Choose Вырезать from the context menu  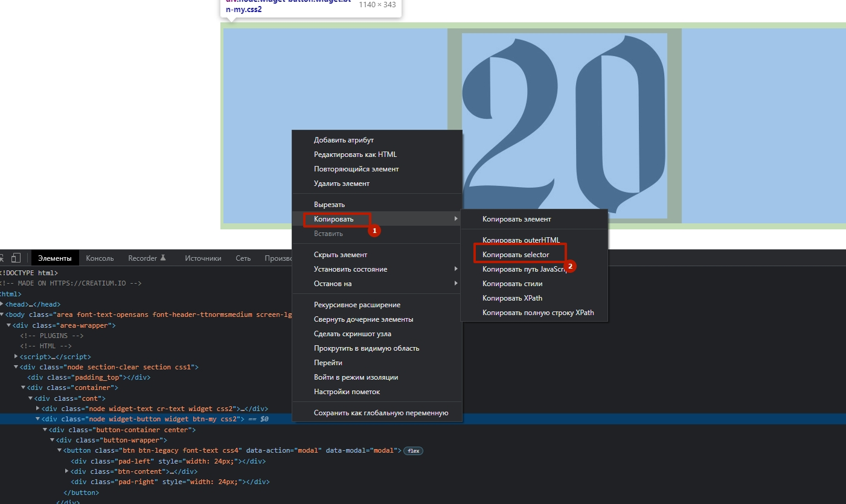tap(377, 205)
